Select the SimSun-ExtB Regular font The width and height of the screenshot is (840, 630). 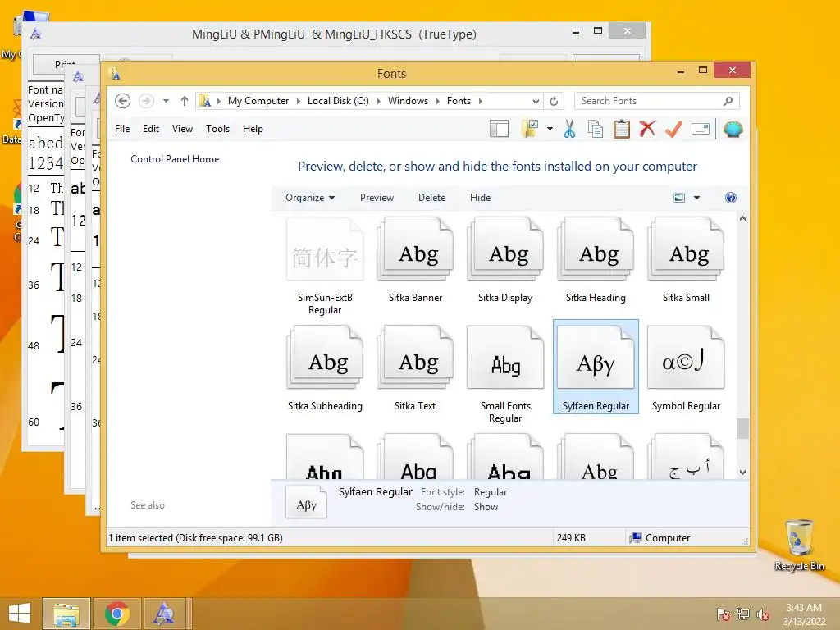point(325,266)
